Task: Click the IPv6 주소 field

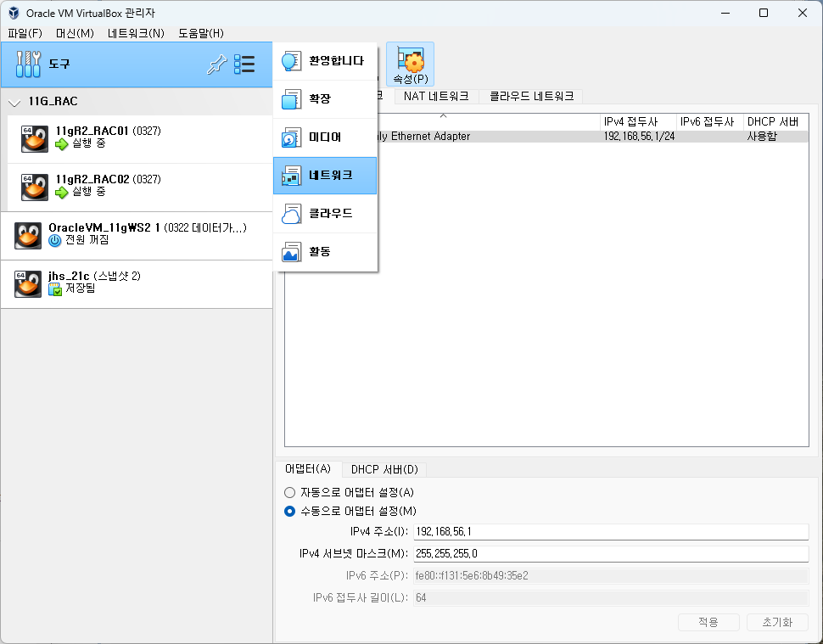Action: click(611, 576)
